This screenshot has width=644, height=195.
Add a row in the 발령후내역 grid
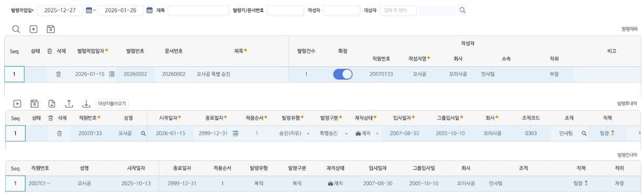(17, 104)
